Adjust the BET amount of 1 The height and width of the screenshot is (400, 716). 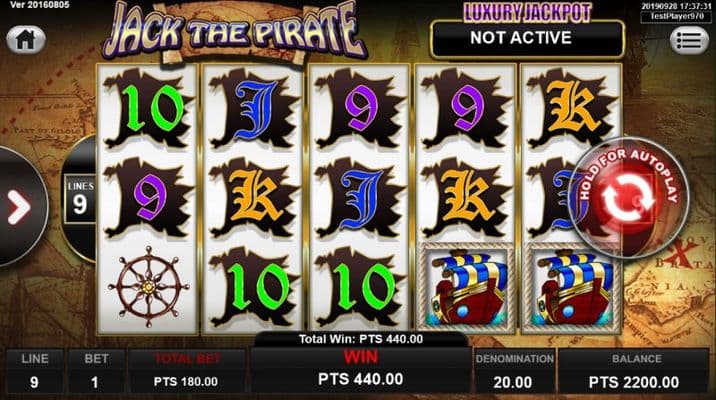point(96,371)
